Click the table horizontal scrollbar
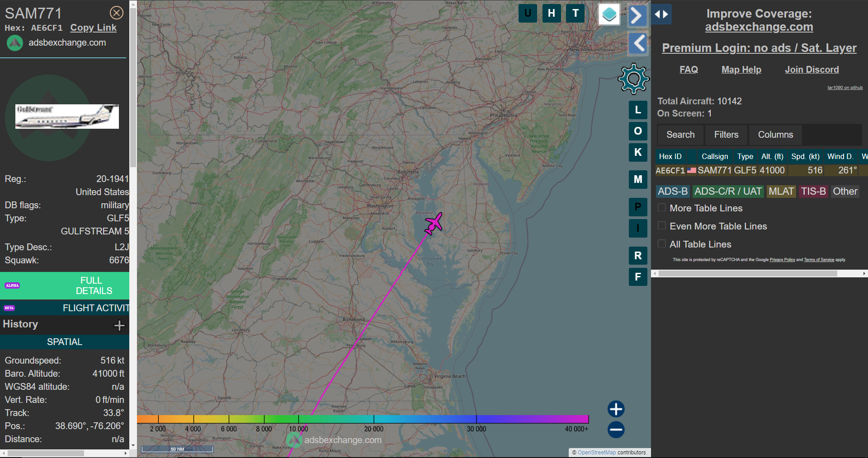Image resolution: width=868 pixels, height=458 pixels. (x=748, y=273)
